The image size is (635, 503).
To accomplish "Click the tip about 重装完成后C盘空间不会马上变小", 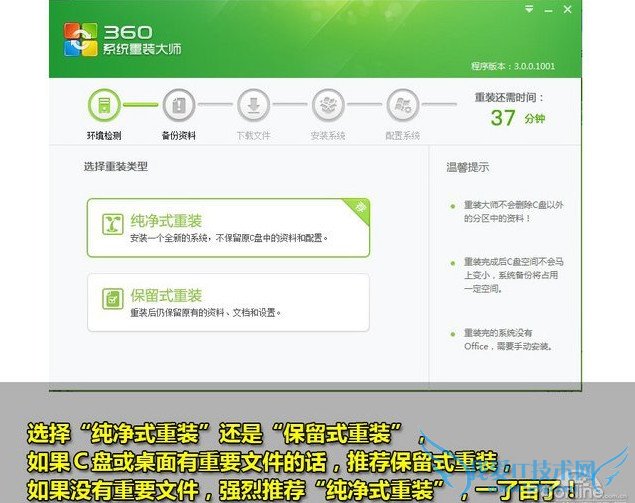I will point(513,275).
